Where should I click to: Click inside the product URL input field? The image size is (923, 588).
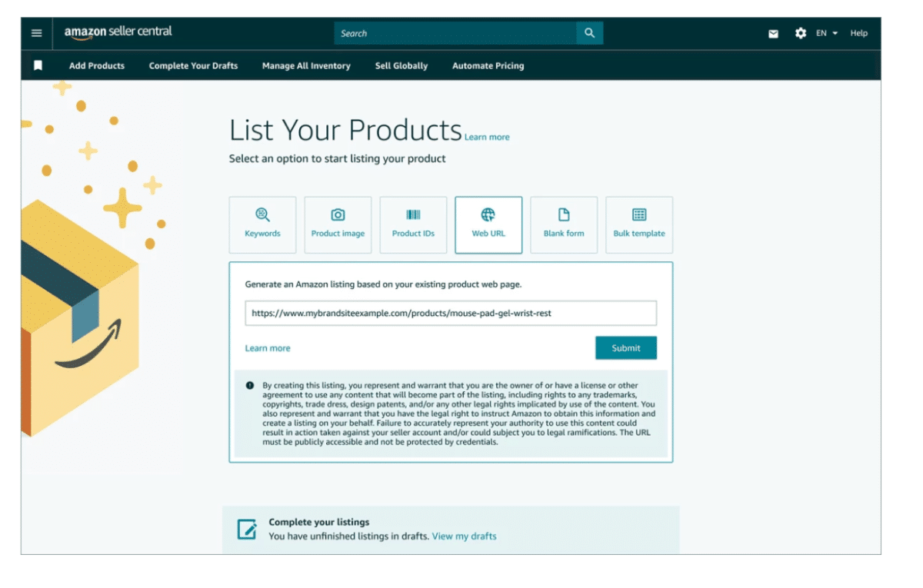(451, 314)
